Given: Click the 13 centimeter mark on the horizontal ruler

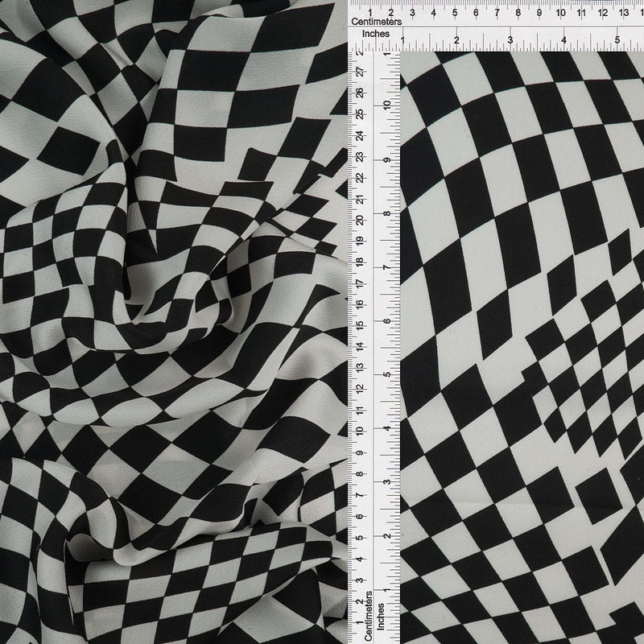Looking at the screenshot, I should tap(623, 13).
